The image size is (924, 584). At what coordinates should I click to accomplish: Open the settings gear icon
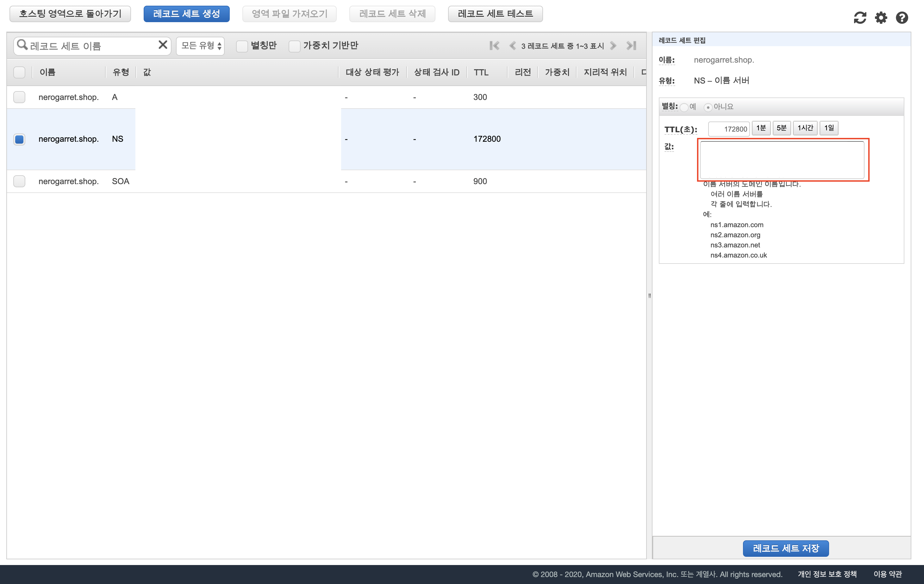tap(881, 18)
